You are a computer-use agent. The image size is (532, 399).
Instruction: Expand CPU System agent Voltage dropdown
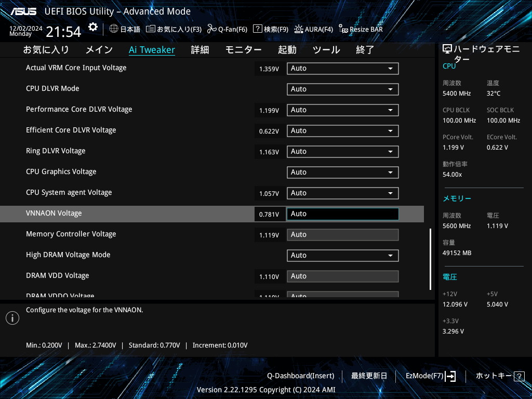[x=343, y=193]
